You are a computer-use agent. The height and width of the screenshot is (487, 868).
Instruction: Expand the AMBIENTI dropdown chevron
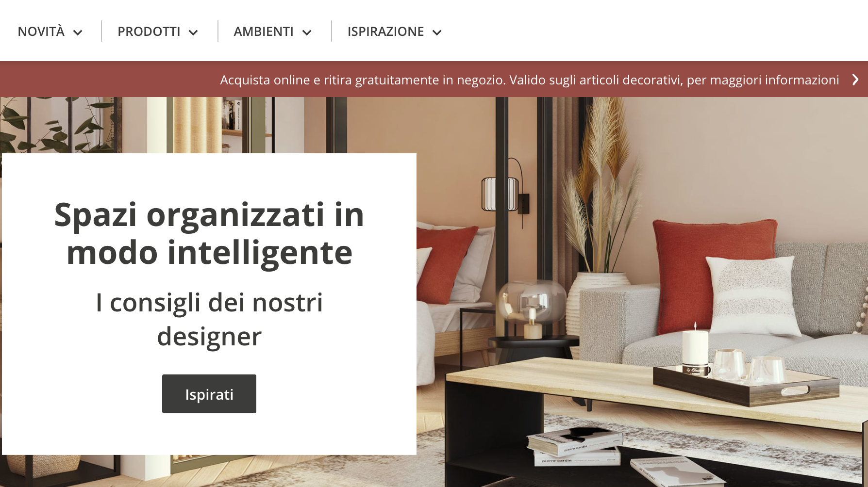pyautogui.click(x=307, y=32)
